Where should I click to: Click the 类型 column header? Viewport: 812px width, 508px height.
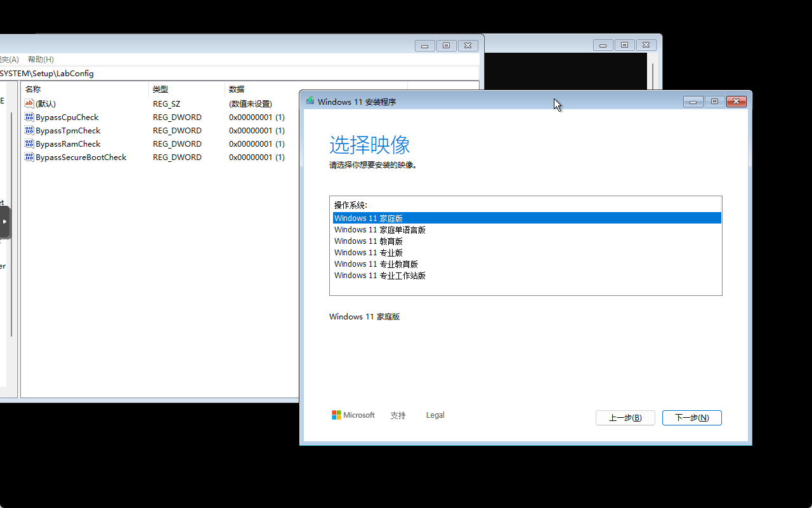pyautogui.click(x=187, y=89)
